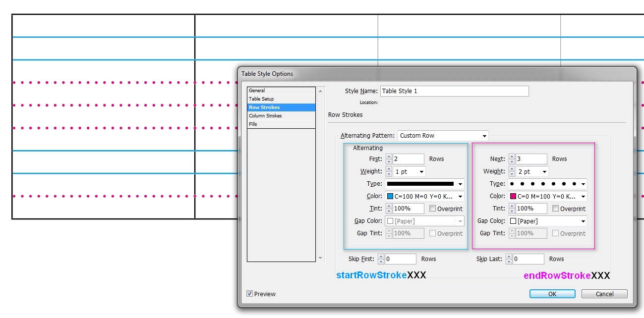Open the active [Paper] Gap Color dropdown
This screenshot has width=644, height=318.
pos(547,221)
